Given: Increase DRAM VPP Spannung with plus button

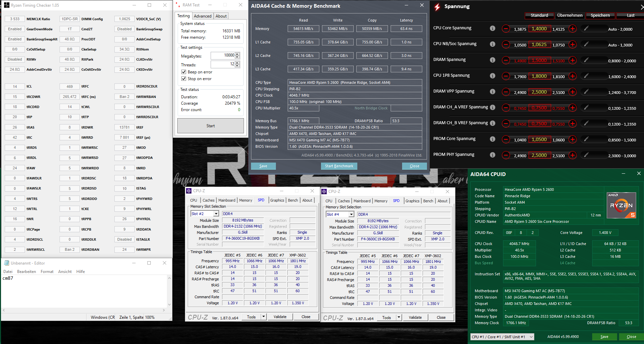Looking at the screenshot, I should click(572, 92).
